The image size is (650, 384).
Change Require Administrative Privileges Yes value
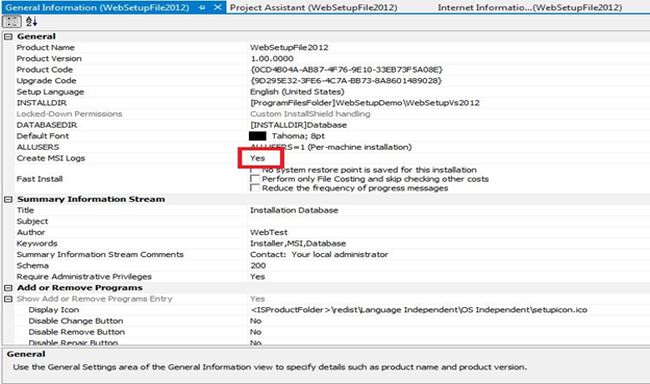[257, 277]
